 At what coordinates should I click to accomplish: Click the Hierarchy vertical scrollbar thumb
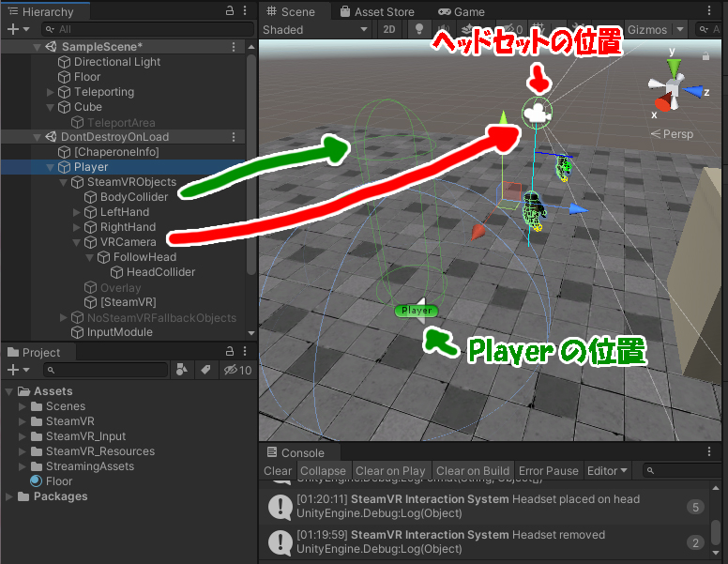pos(251,165)
